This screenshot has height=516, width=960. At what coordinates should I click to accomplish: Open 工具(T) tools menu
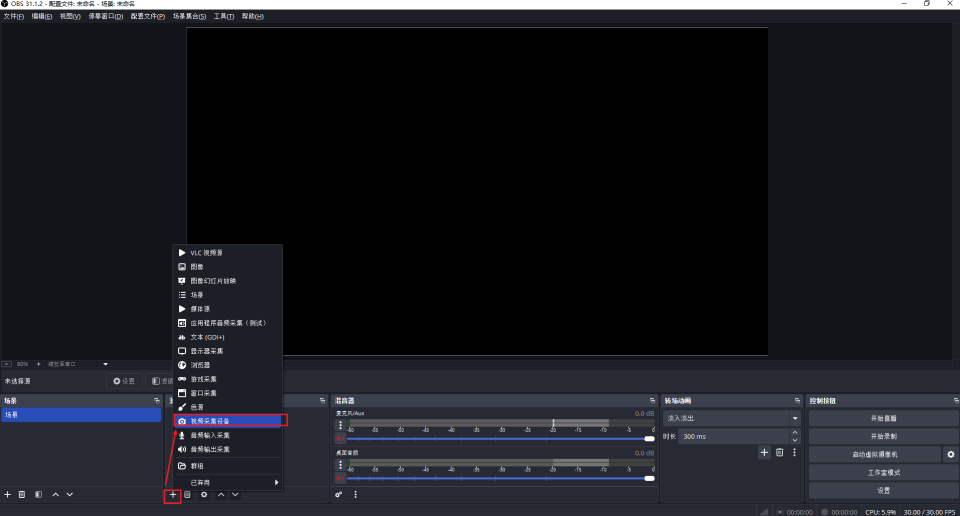click(x=223, y=17)
